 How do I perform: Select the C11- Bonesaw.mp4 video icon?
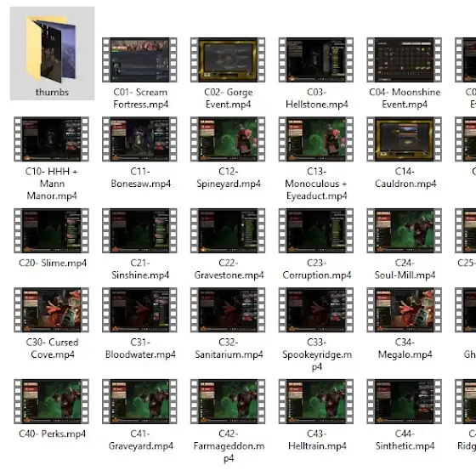coord(139,139)
